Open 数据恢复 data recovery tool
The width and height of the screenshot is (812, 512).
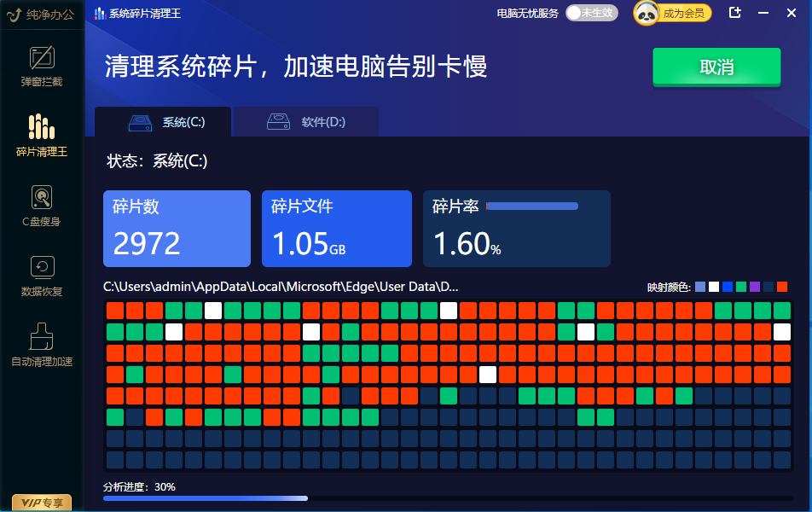point(42,276)
